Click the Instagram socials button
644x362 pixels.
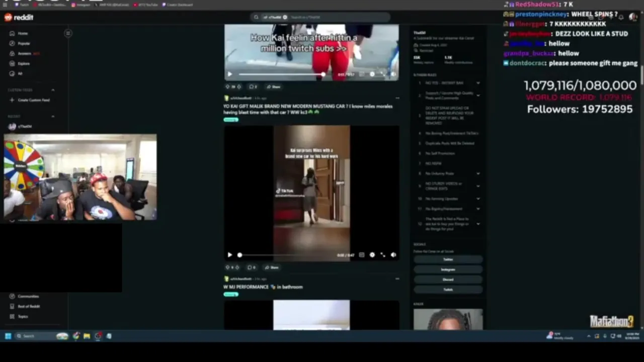click(x=448, y=269)
